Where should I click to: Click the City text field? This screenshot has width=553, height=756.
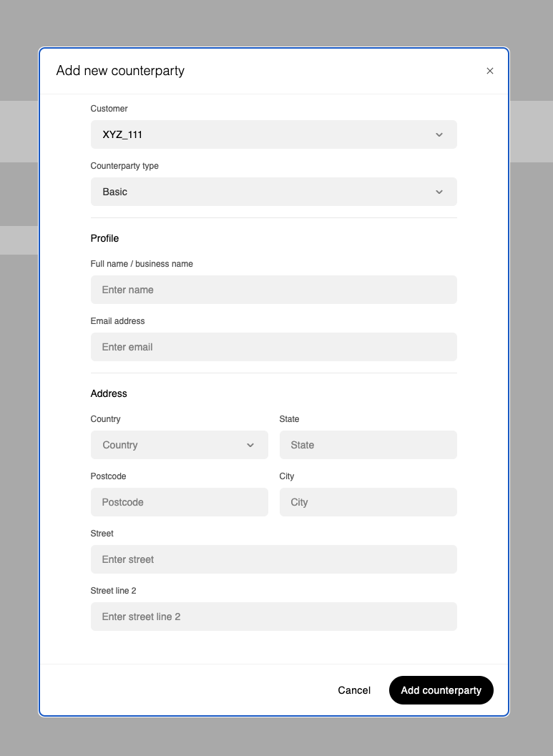[368, 502]
